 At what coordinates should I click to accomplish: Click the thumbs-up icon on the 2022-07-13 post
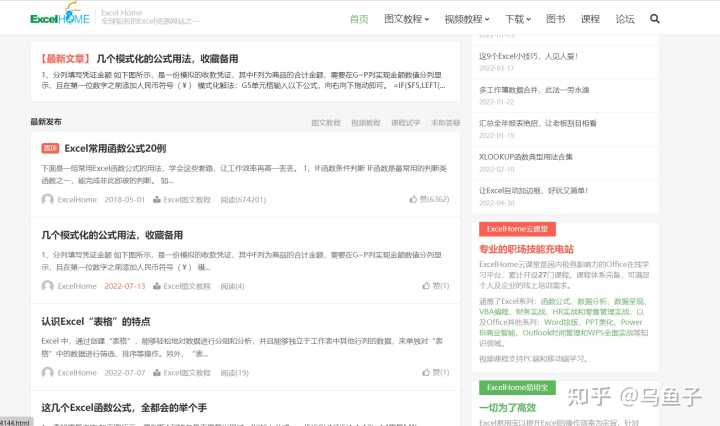[x=426, y=286]
